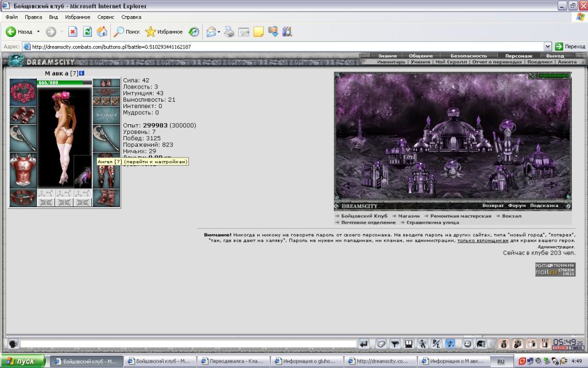This screenshot has height=368, width=588.
Task: Open the Инвентарь submenu item
Action: point(391,62)
